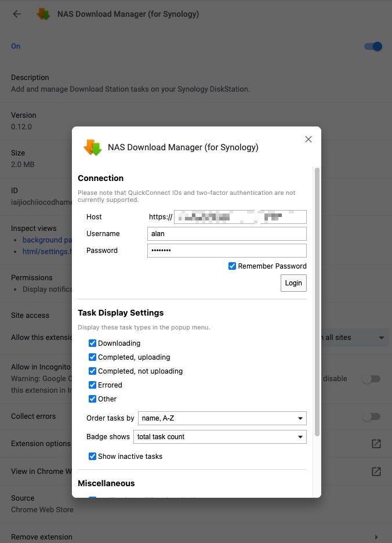The image size is (392, 543).
Task: Click the extension ID string
Action: [42, 202]
